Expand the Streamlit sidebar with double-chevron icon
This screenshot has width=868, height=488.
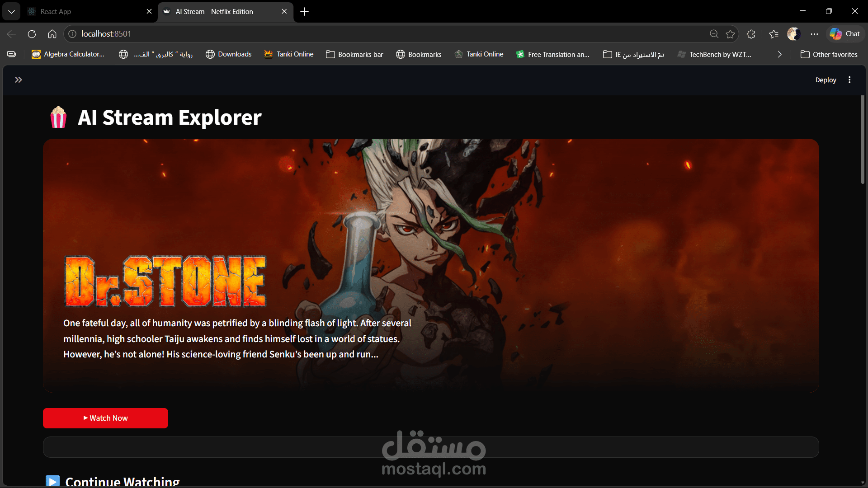(18, 80)
